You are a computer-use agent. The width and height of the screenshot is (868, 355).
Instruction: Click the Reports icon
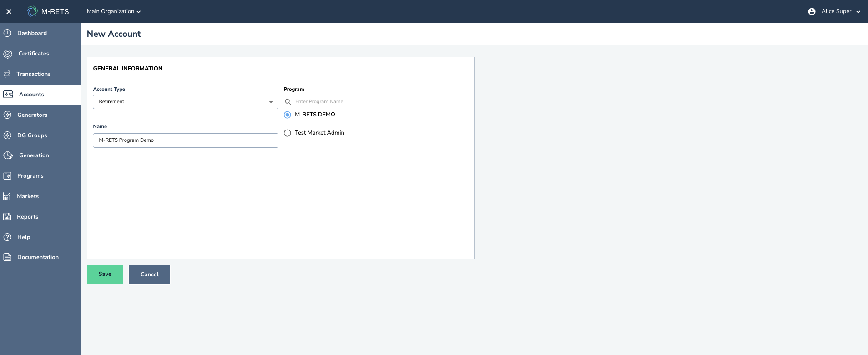[x=7, y=217]
